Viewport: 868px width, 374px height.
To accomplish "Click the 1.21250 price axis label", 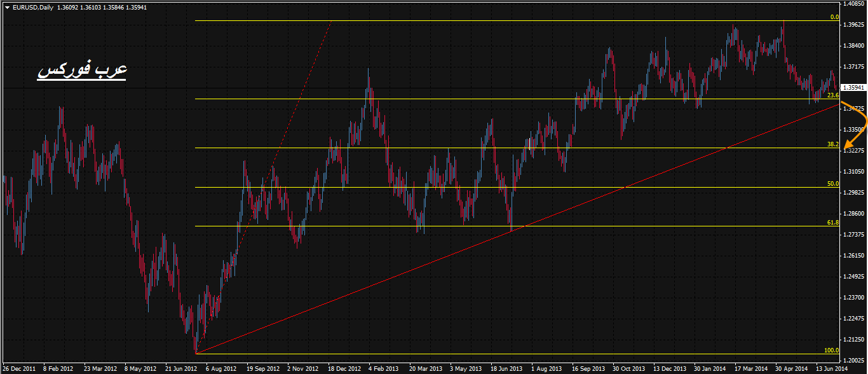I will pyautogui.click(x=854, y=340).
